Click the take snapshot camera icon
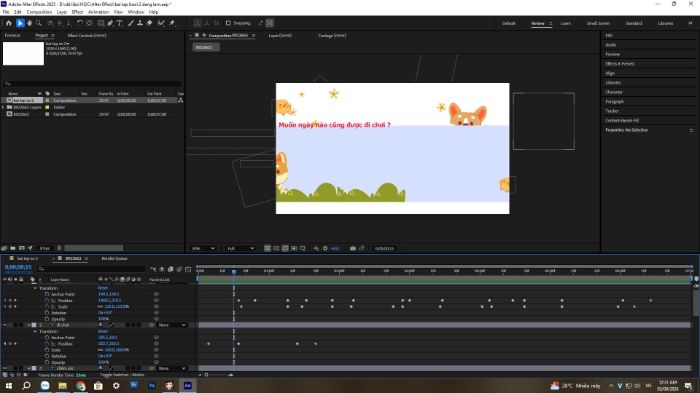Image resolution: width=700 pixels, height=393 pixels. [353, 248]
